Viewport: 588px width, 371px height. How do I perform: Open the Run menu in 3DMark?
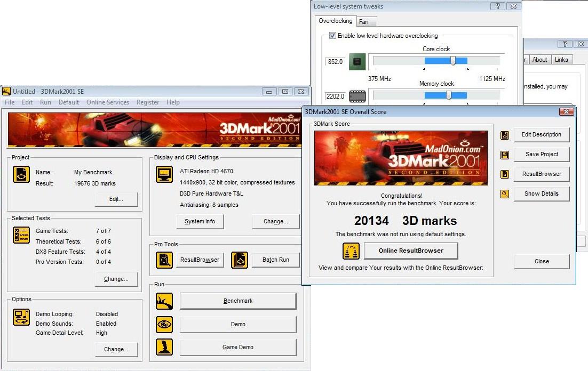point(45,102)
